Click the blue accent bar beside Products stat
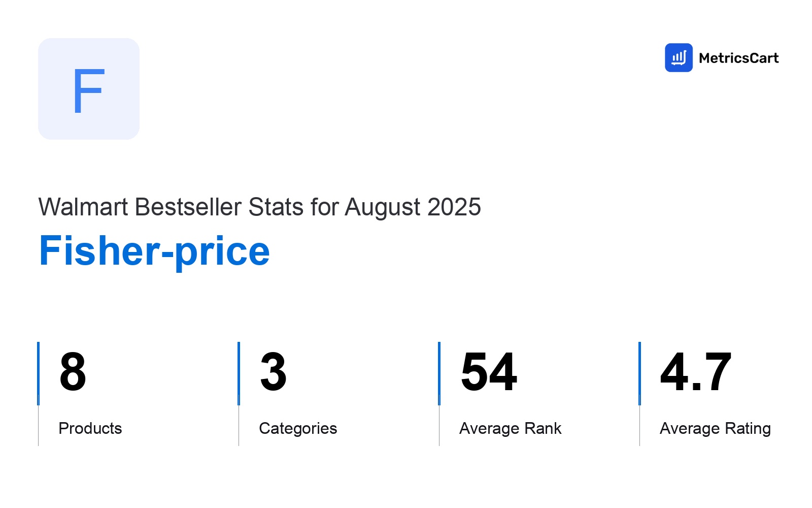The height and width of the screenshot is (508, 812). point(38,373)
